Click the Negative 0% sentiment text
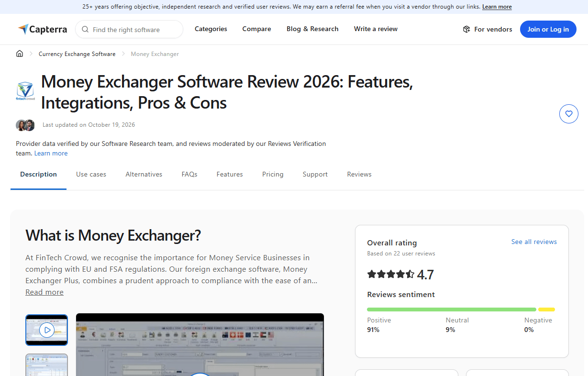This screenshot has height=376, width=588. pyautogui.click(x=538, y=325)
